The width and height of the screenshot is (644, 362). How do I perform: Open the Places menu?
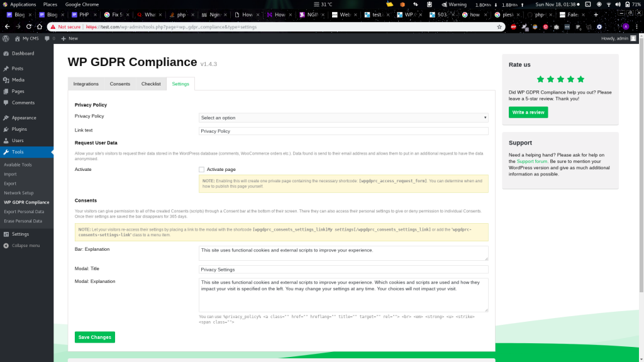[x=50, y=4]
